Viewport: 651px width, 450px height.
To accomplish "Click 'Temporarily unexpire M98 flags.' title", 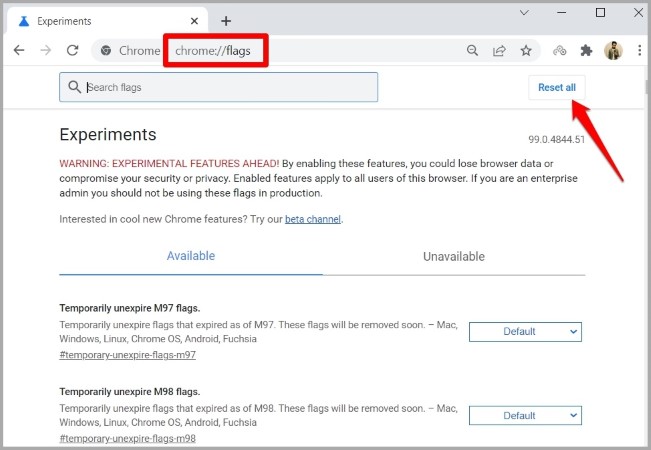I will coord(130,391).
